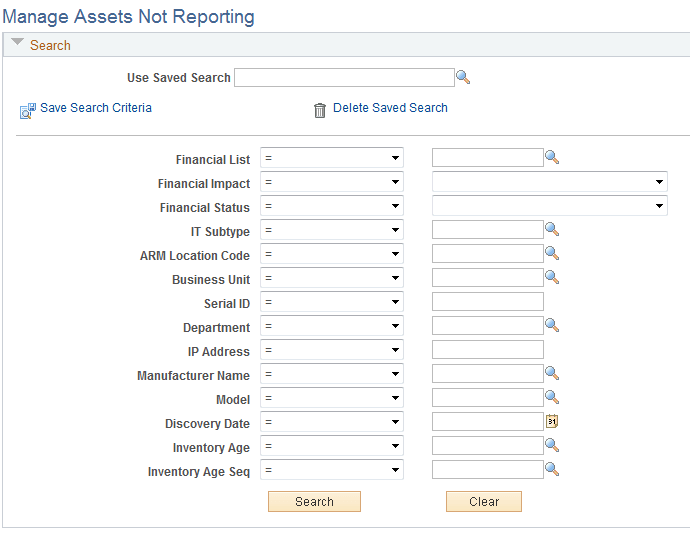
Task: Open lookup for Use Saved Search
Action: pyautogui.click(x=463, y=77)
